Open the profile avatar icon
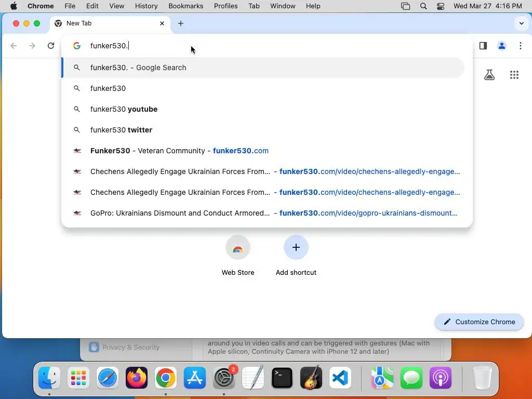Screen dimensions: 532x399 (502, 46)
